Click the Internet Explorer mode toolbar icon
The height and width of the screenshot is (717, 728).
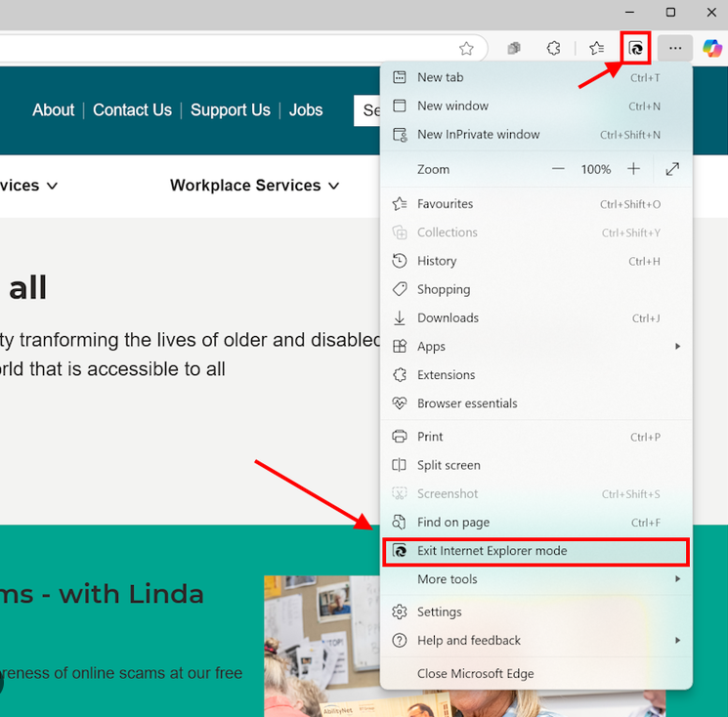[635, 48]
